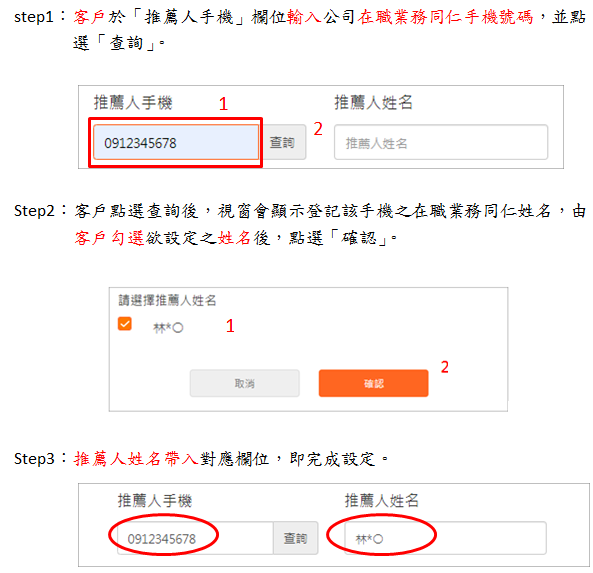Click the red text 推薦人姓名帶入 in Step3

(x=136, y=459)
